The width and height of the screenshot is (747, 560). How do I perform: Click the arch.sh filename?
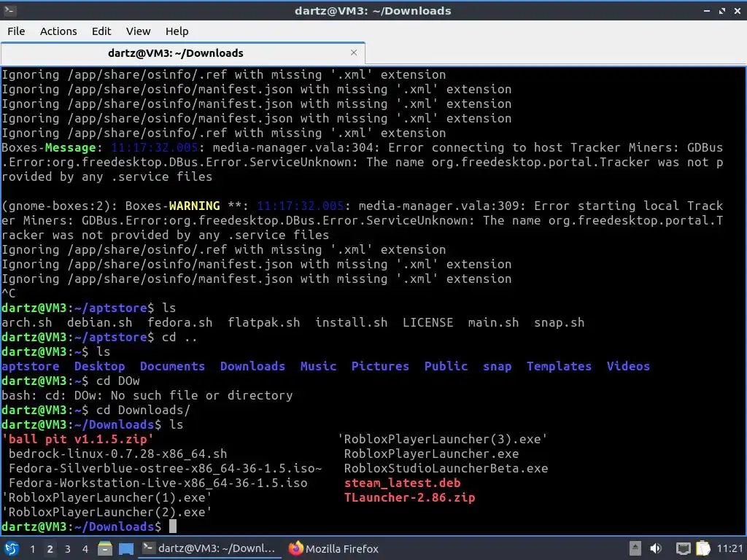point(27,322)
